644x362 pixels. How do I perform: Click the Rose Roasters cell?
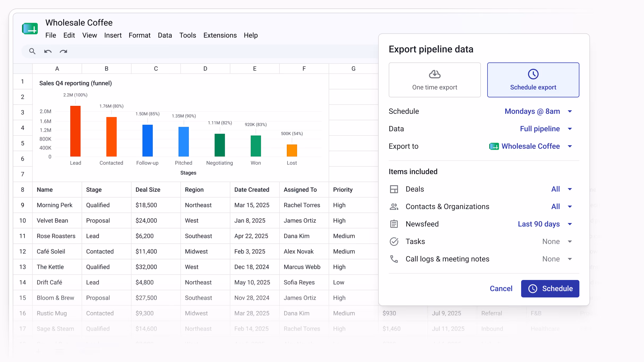[57, 236]
